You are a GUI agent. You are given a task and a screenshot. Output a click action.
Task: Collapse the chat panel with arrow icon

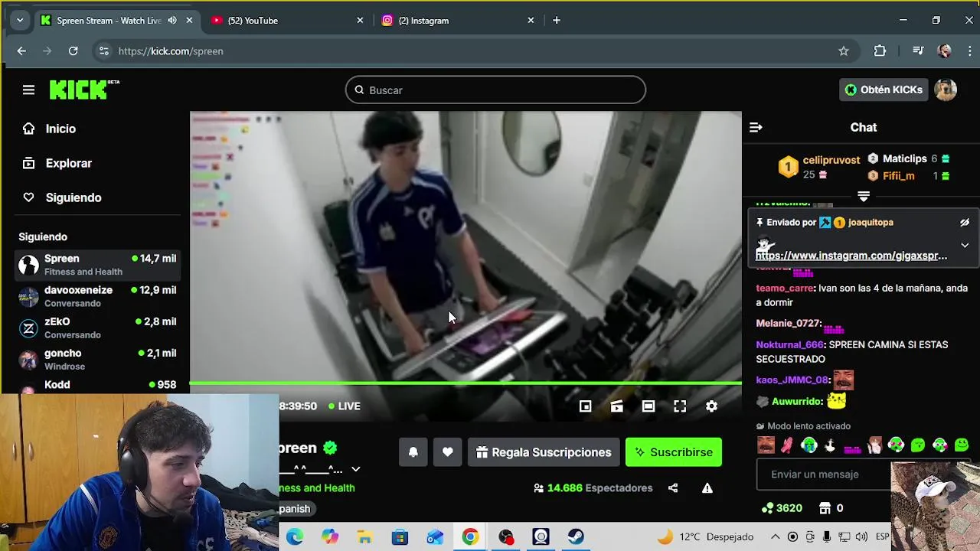(756, 128)
